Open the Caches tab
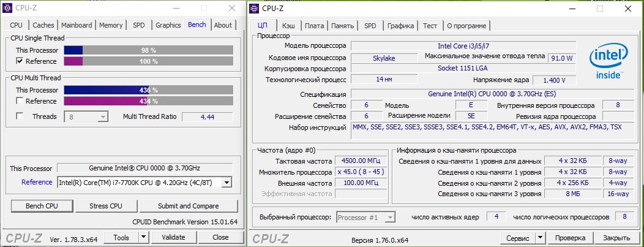Viewport: 644px width, 247px height. tap(43, 25)
